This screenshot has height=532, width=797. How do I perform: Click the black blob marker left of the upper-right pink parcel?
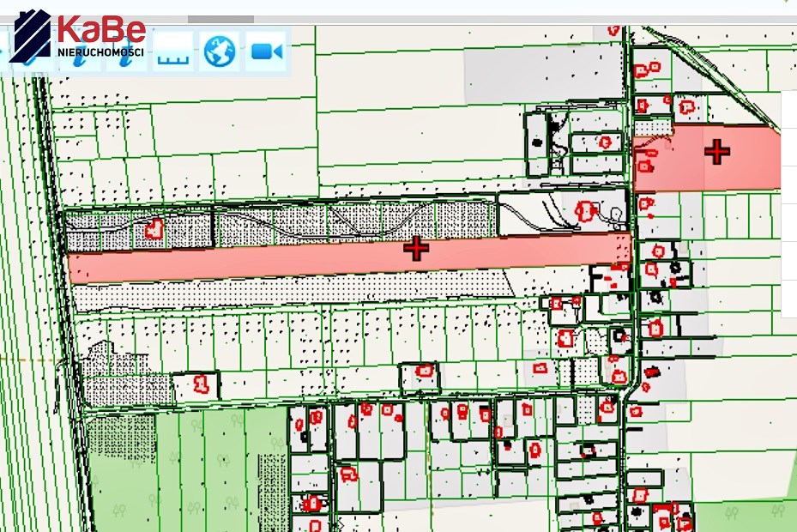(x=538, y=142)
